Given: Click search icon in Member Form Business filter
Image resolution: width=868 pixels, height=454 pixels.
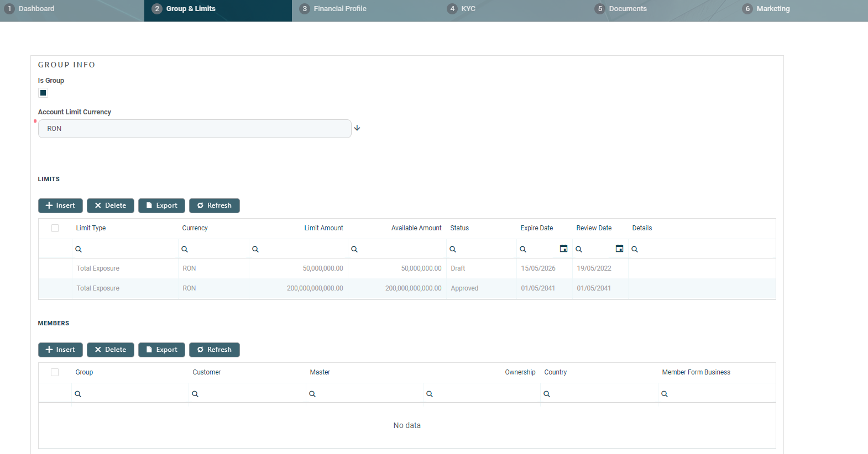Looking at the screenshot, I should point(665,394).
